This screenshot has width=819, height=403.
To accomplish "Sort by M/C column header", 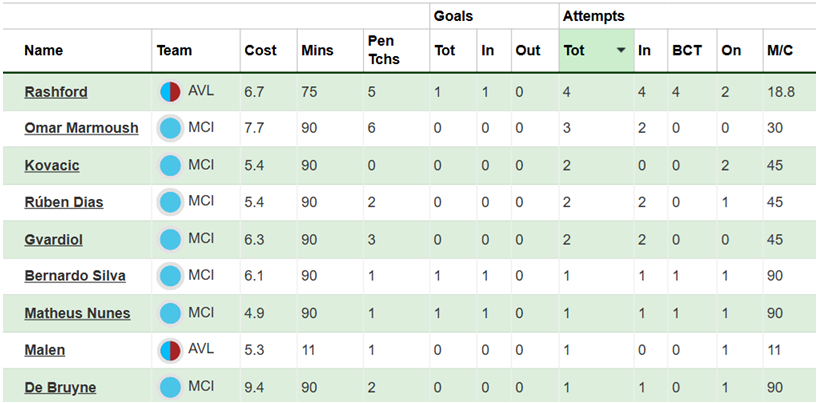I will pos(780,51).
